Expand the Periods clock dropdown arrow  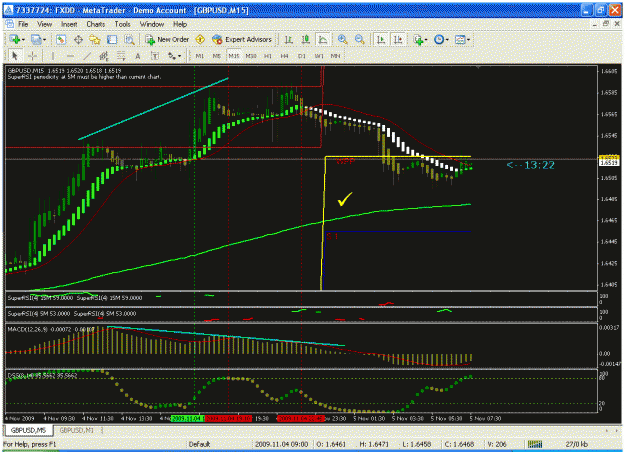tap(447, 39)
